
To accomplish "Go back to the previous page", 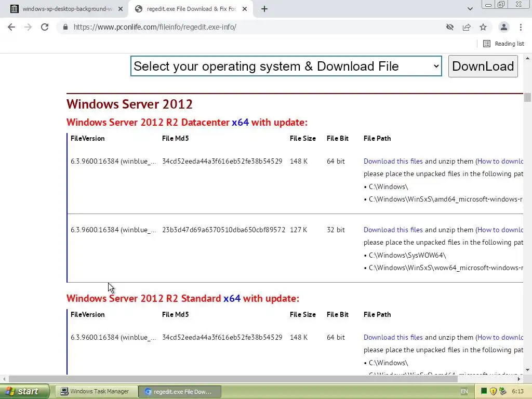I will (x=11, y=27).
